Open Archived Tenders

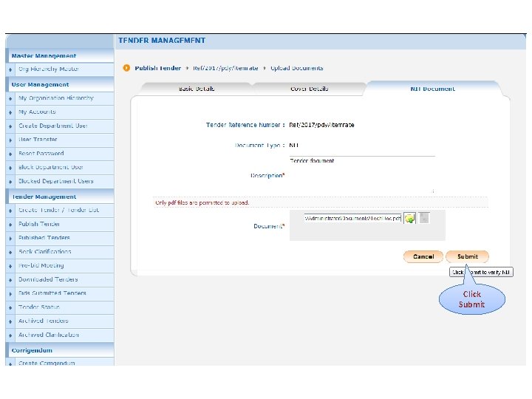pos(44,321)
